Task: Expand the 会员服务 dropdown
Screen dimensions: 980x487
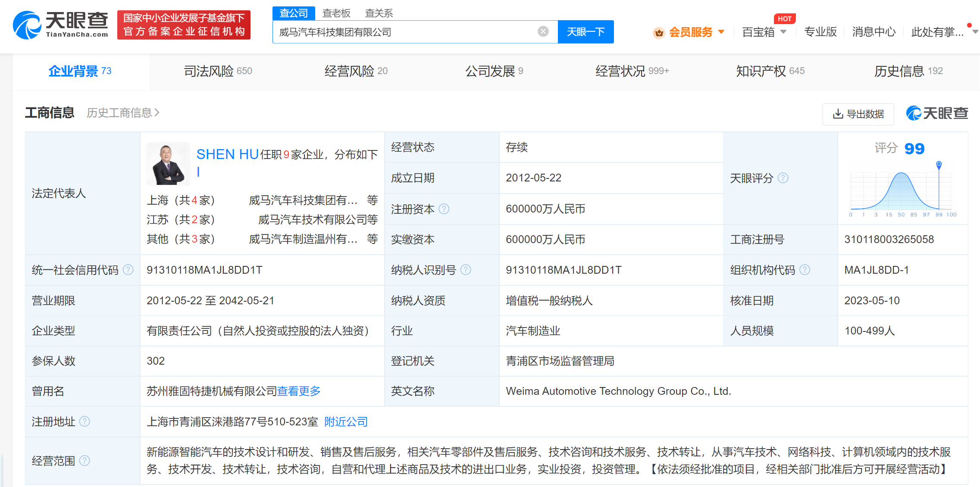Action: tap(721, 32)
